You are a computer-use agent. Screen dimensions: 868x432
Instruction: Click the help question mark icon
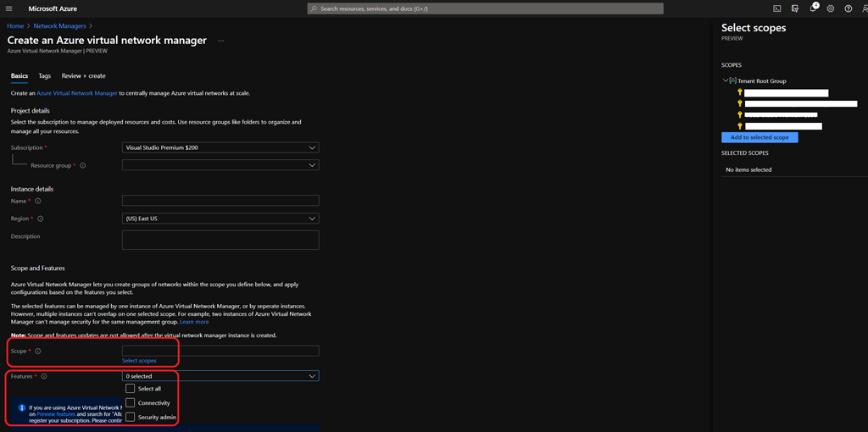point(849,8)
